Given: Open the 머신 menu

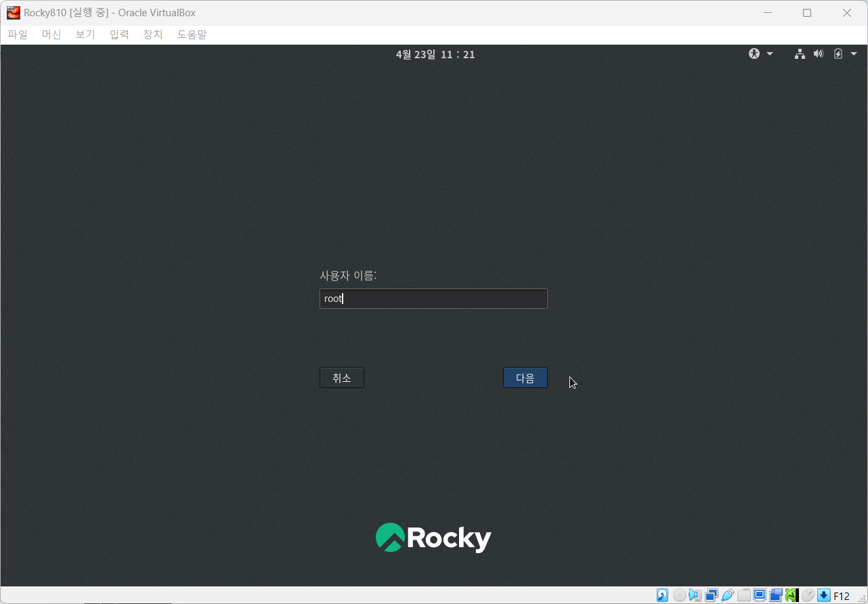Looking at the screenshot, I should pyautogui.click(x=51, y=35).
